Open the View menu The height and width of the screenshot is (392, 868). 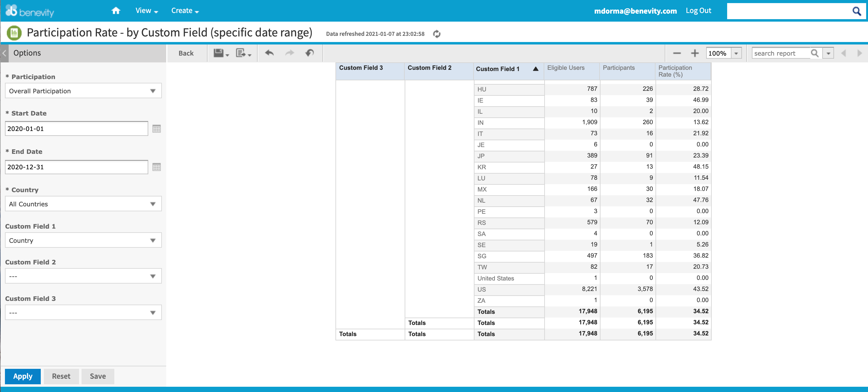coord(147,11)
